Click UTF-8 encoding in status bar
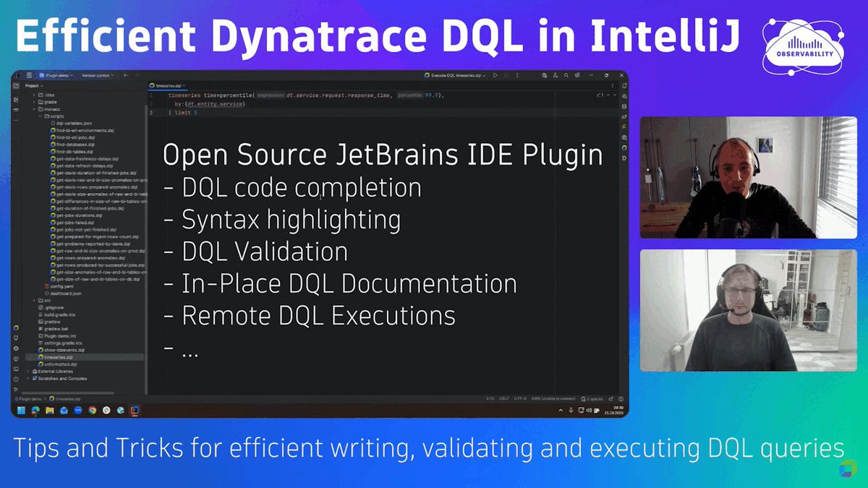 click(x=520, y=399)
